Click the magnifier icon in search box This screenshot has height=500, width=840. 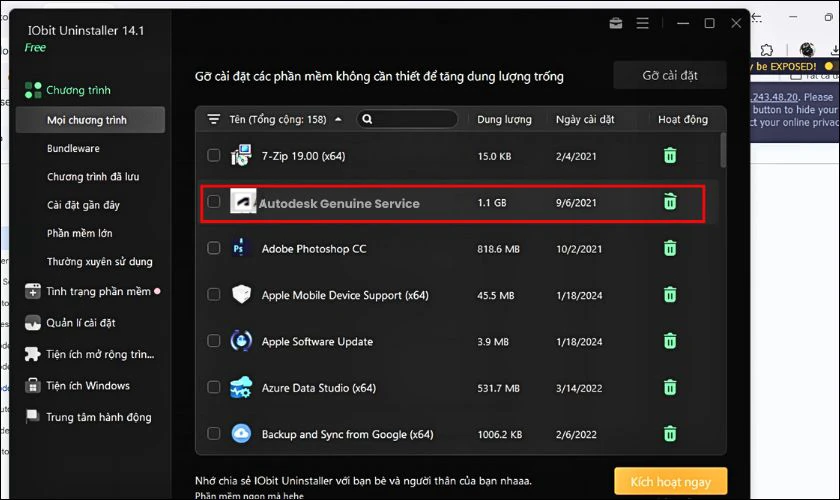(x=367, y=119)
